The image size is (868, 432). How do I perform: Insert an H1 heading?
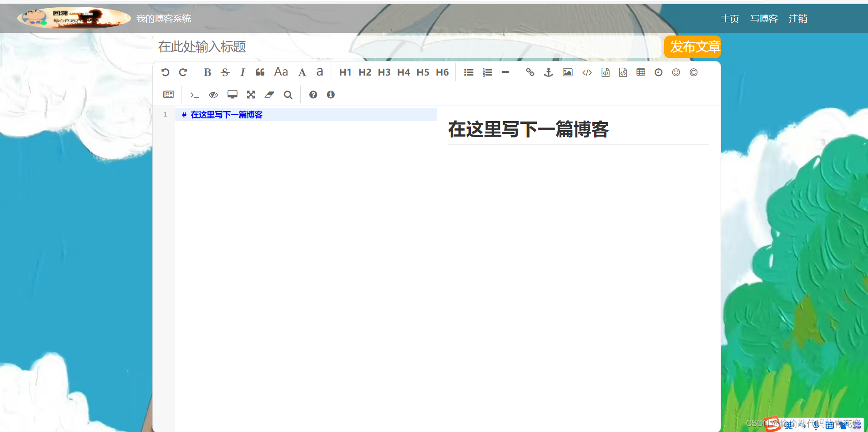click(345, 72)
